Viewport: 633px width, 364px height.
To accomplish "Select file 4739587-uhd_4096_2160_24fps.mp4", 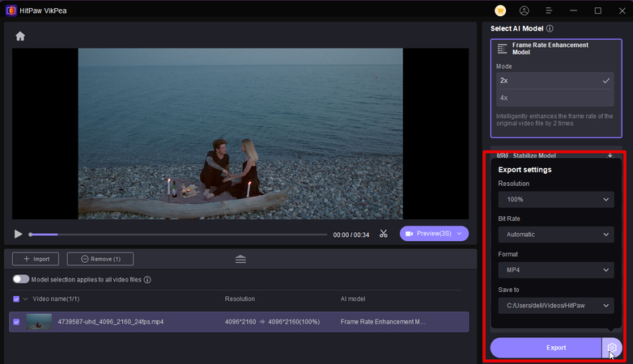I will pos(111,322).
